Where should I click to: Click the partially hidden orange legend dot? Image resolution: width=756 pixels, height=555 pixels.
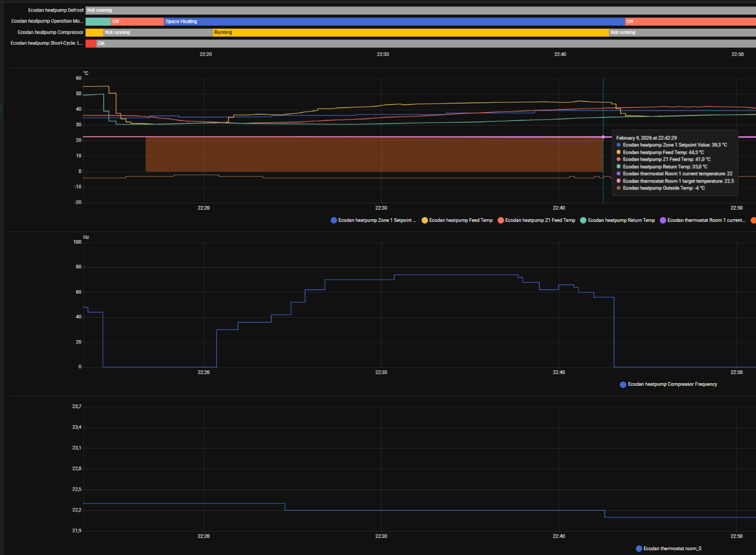tap(753, 220)
